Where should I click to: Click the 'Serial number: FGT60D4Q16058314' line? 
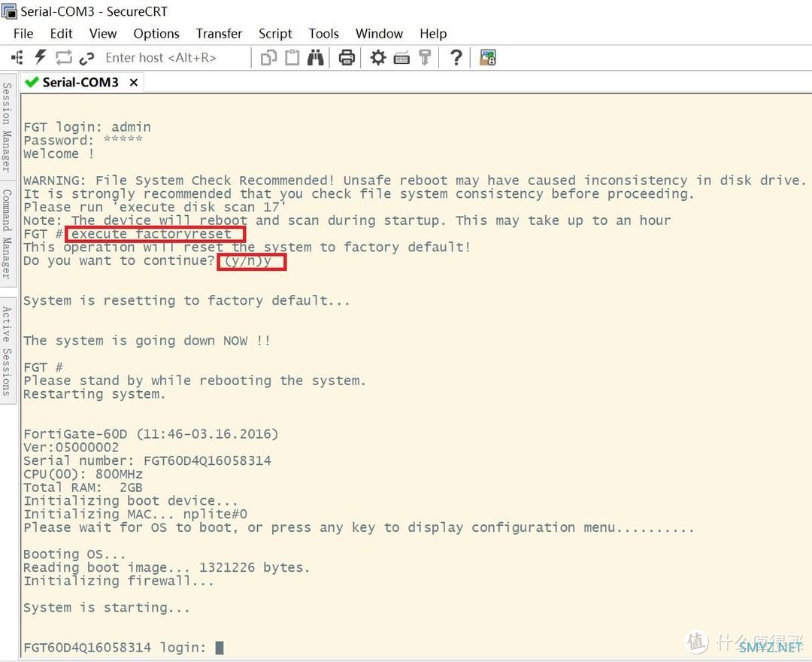[x=147, y=461]
